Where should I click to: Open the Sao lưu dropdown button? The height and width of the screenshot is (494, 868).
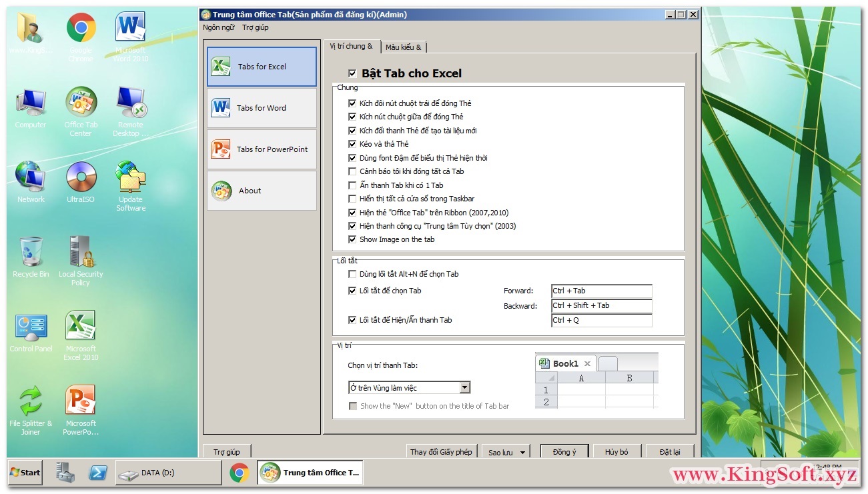click(507, 452)
